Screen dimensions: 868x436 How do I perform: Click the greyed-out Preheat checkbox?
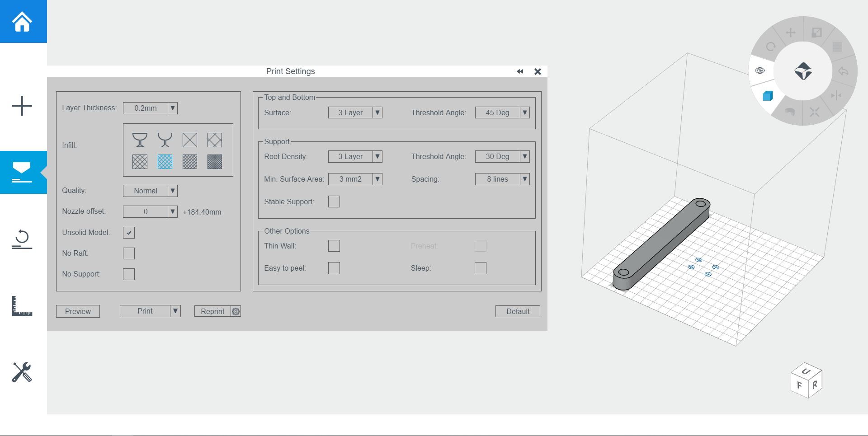pyautogui.click(x=481, y=246)
